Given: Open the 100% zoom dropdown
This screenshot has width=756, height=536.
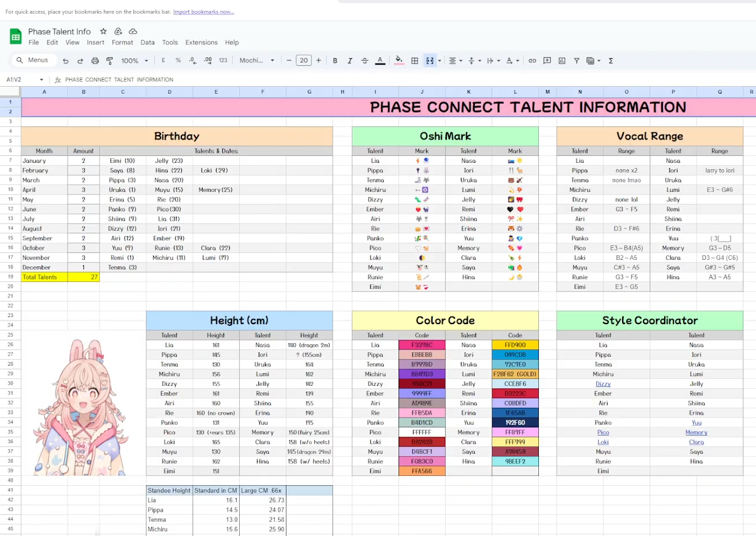Looking at the screenshot, I should pyautogui.click(x=135, y=61).
